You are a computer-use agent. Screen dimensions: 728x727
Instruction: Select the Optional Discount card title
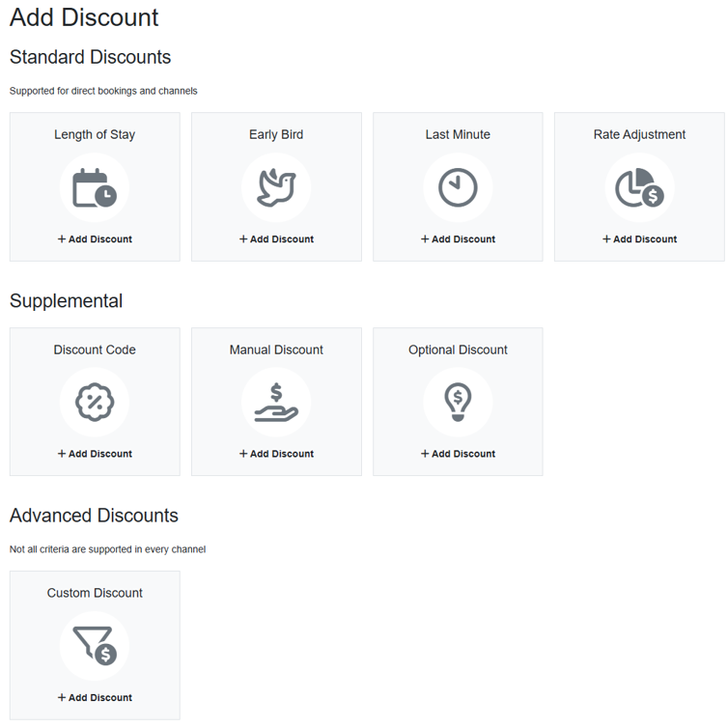(x=458, y=350)
